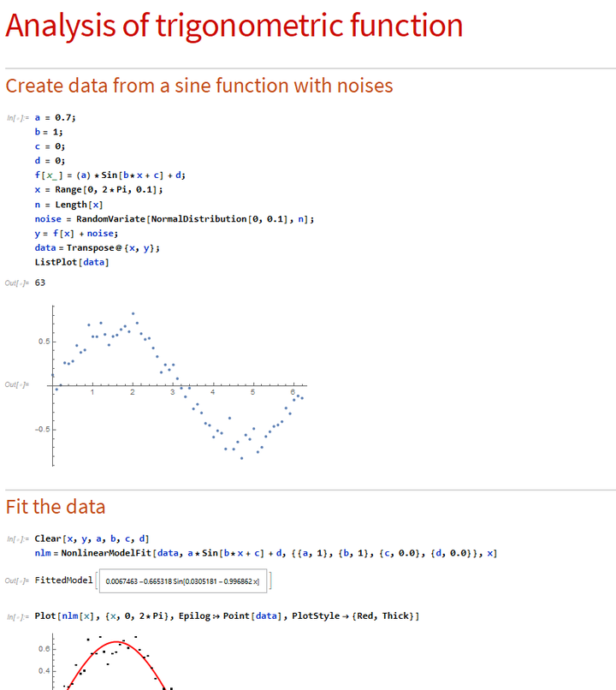Click the 'ListPlot[data]' command
Screen dimensions: 616x690
72,262
